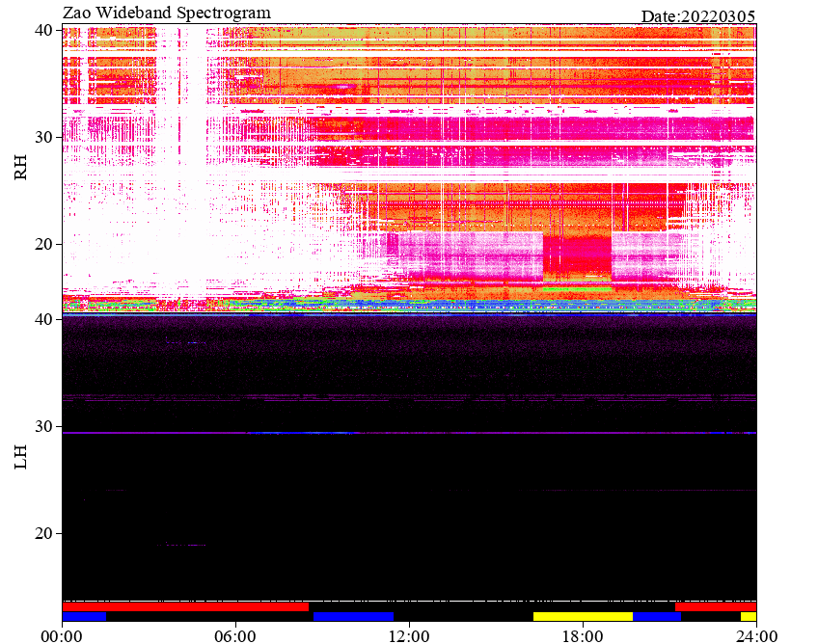Click the small yellow bar ending at 24:00
The height and width of the screenshot is (644, 818).
coord(749,616)
